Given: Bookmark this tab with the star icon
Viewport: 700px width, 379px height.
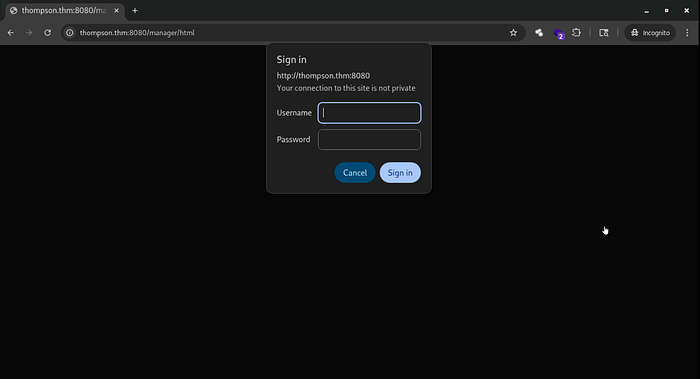Looking at the screenshot, I should 513,33.
